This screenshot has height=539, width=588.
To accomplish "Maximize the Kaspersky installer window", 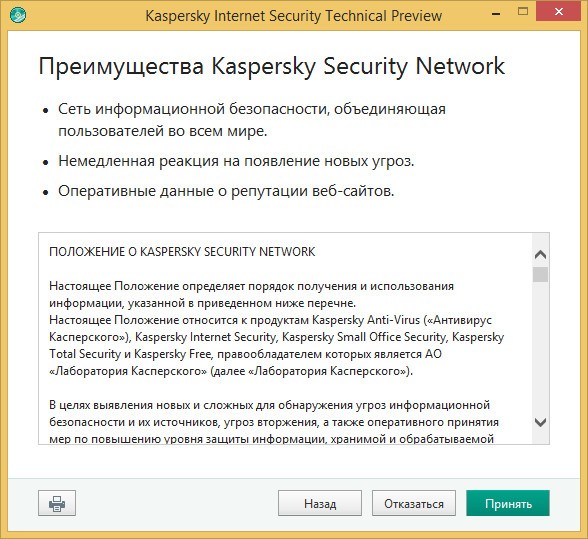I will coord(523,12).
